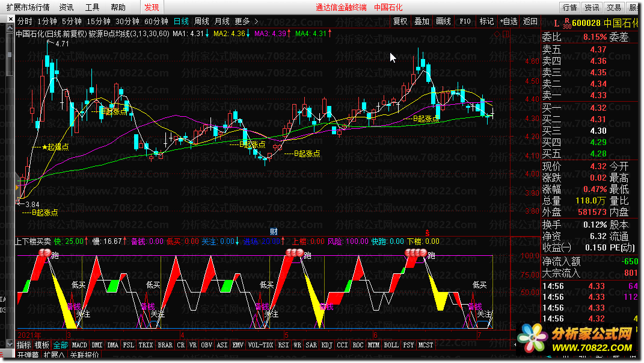Switch to EMV indicator
Viewport: 644px width, 363px height.
tap(238, 346)
